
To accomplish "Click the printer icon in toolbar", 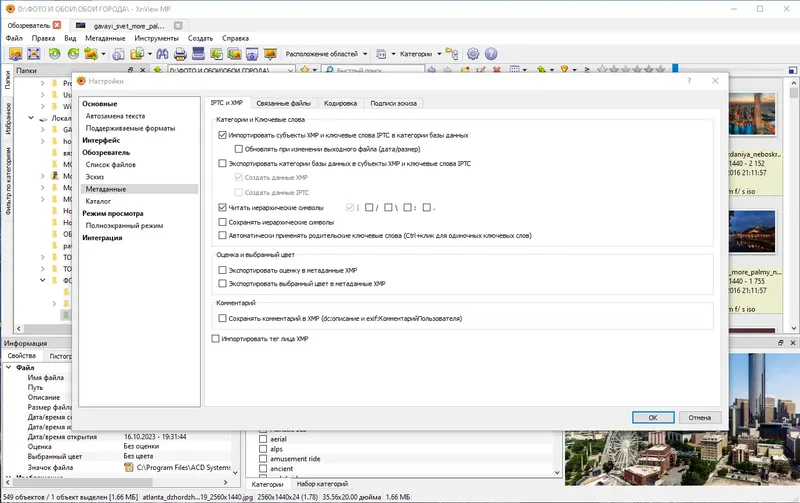I will coord(180,54).
